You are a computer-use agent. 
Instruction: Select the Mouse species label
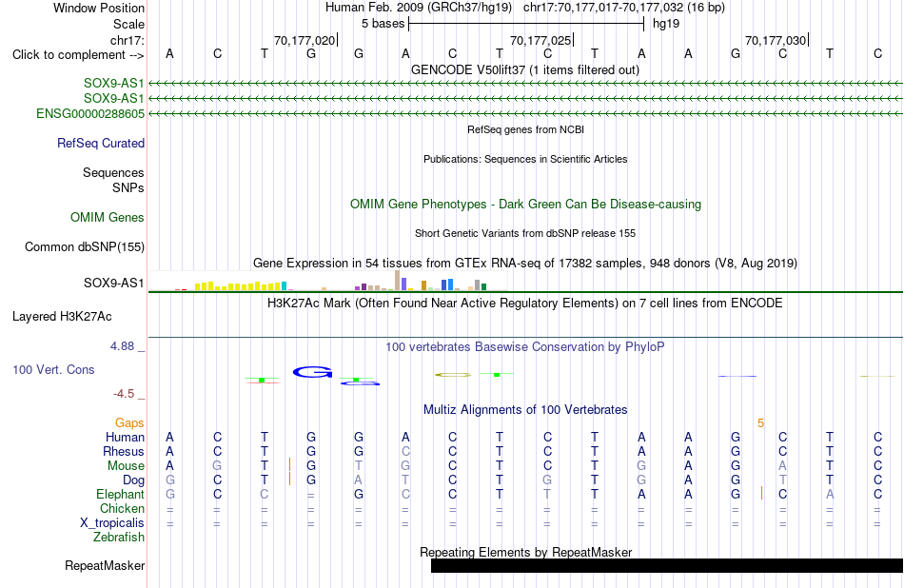coord(126,466)
